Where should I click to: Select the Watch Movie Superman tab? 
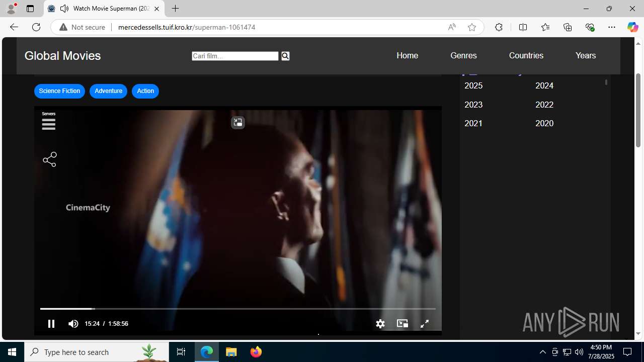104,9
